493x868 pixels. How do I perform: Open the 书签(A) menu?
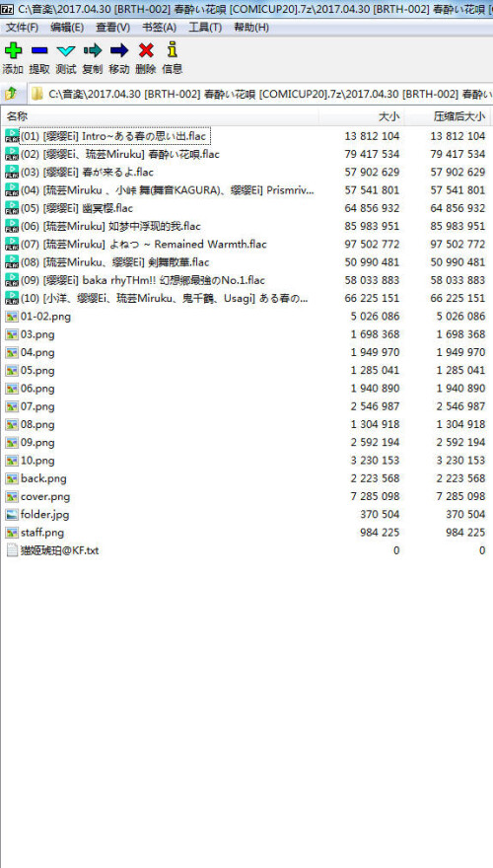point(159,28)
